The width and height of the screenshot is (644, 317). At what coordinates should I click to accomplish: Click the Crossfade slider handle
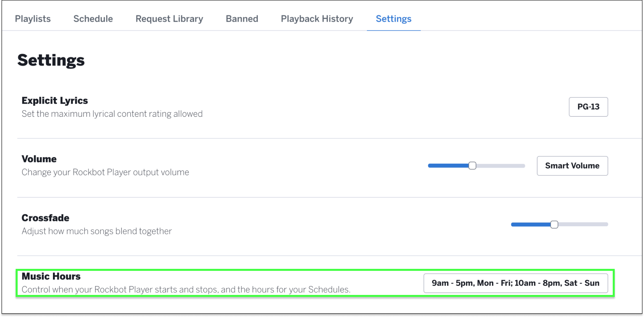(554, 224)
